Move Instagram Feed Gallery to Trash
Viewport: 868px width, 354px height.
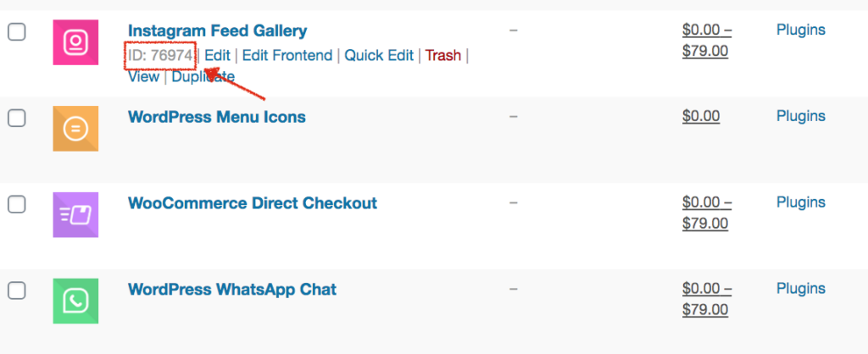[x=443, y=56]
